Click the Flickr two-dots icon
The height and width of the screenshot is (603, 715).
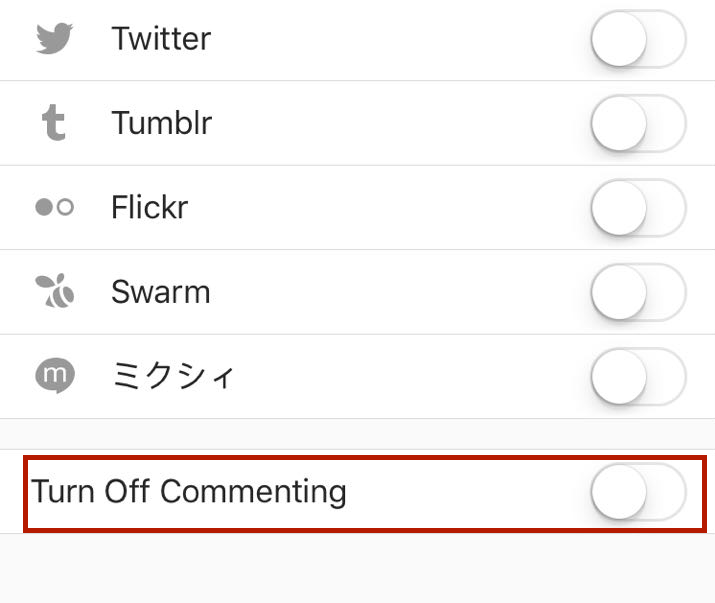pos(54,208)
